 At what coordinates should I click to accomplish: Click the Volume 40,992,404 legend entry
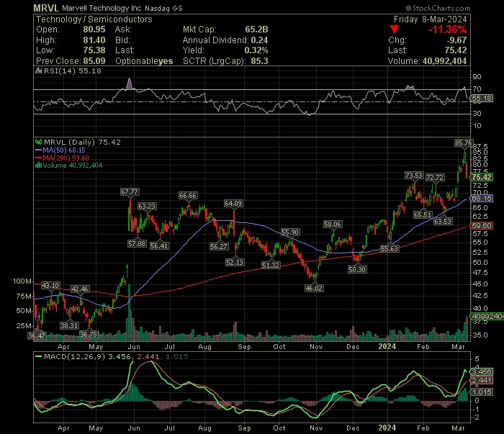(x=69, y=166)
